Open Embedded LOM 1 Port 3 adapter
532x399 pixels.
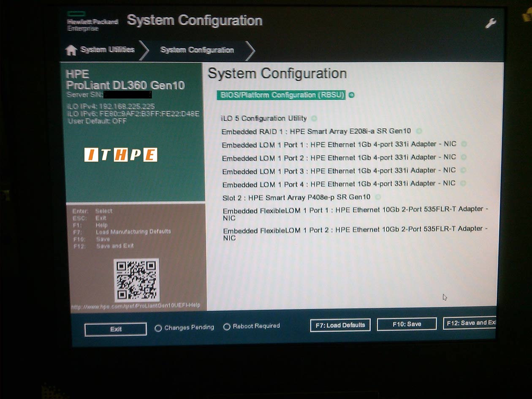pos(339,171)
